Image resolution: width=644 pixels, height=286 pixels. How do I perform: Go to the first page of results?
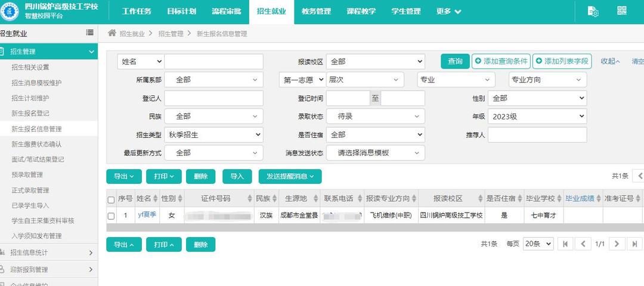(x=565, y=244)
